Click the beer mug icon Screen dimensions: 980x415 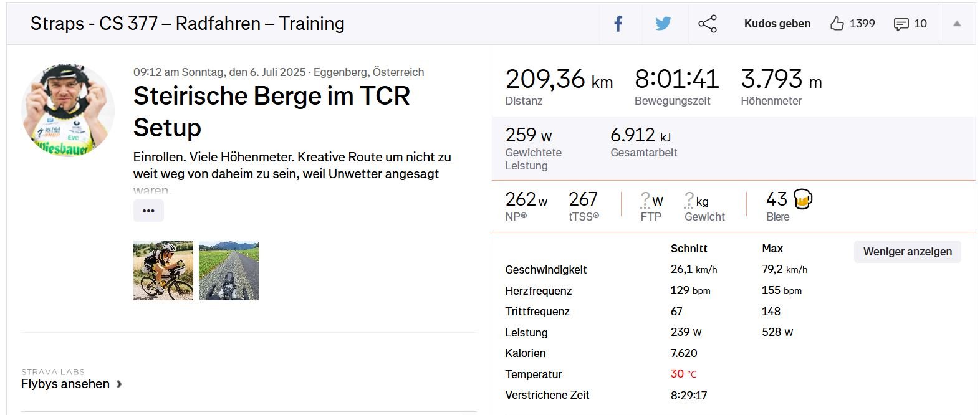coord(803,199)
